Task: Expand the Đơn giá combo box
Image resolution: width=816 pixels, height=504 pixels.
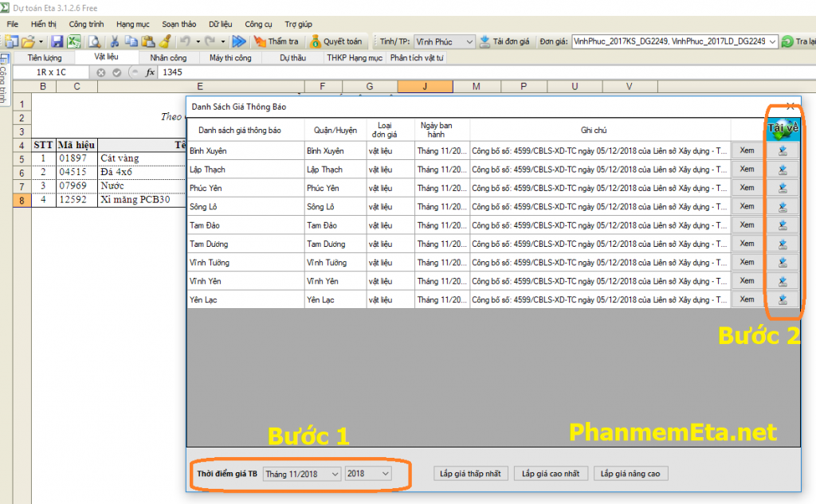Action: pos(772,41)
